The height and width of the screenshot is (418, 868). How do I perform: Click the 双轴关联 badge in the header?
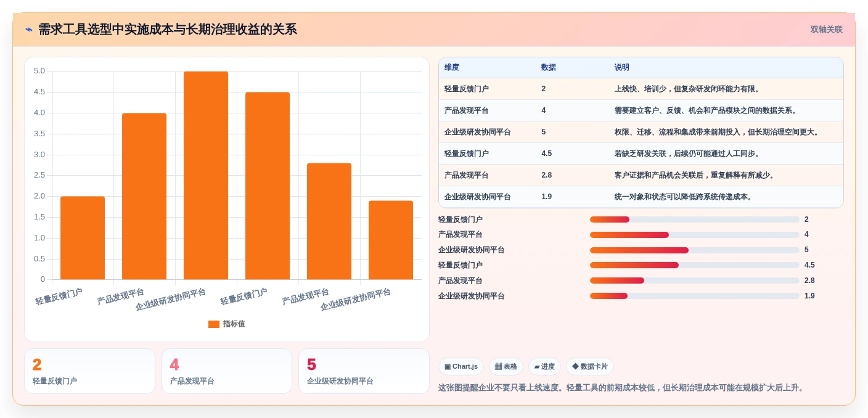click(x=826, y=30)
